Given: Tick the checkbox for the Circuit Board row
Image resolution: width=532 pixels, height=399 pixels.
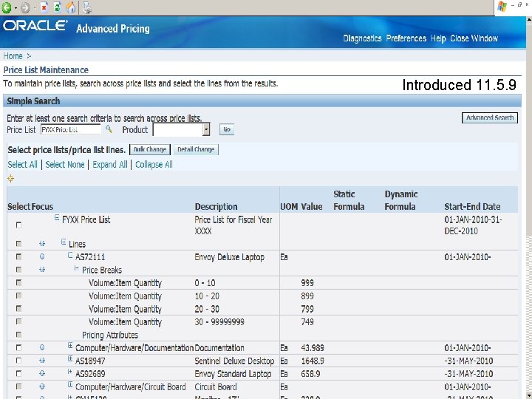Looking at the screenshot, I should (18, 386).
